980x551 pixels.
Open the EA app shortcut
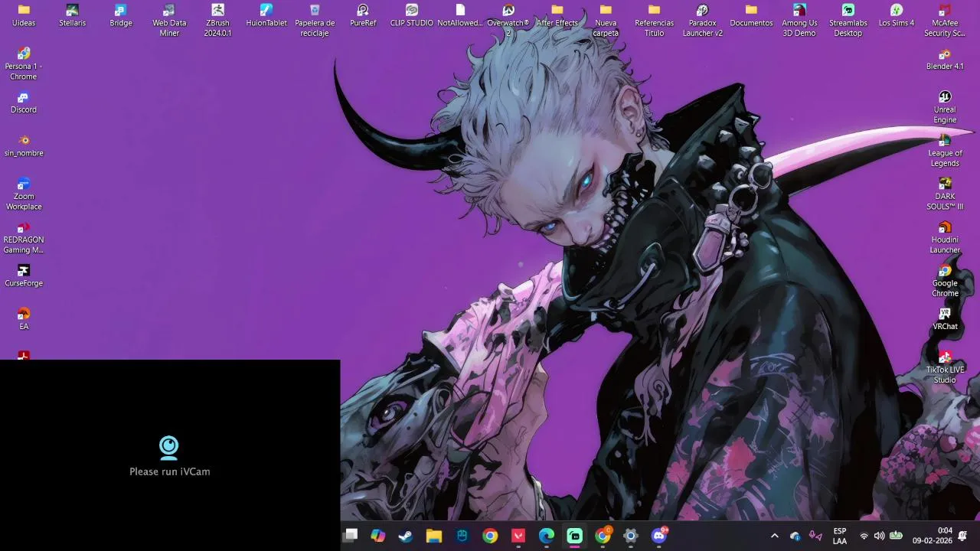click(x=24, y=319)
